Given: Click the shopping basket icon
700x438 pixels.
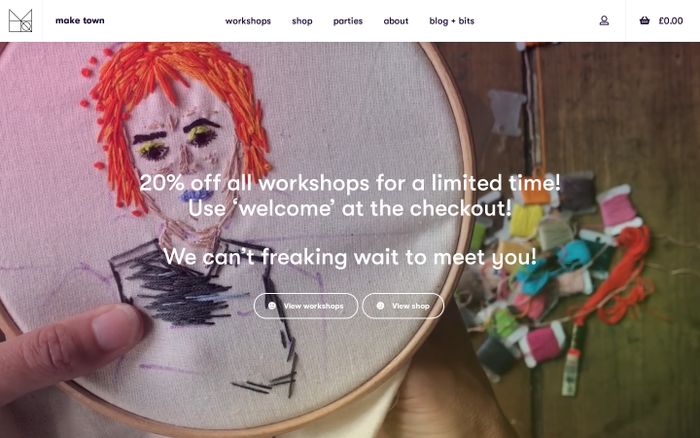Looking at the screenshot, I should click(x=644, y=21).
